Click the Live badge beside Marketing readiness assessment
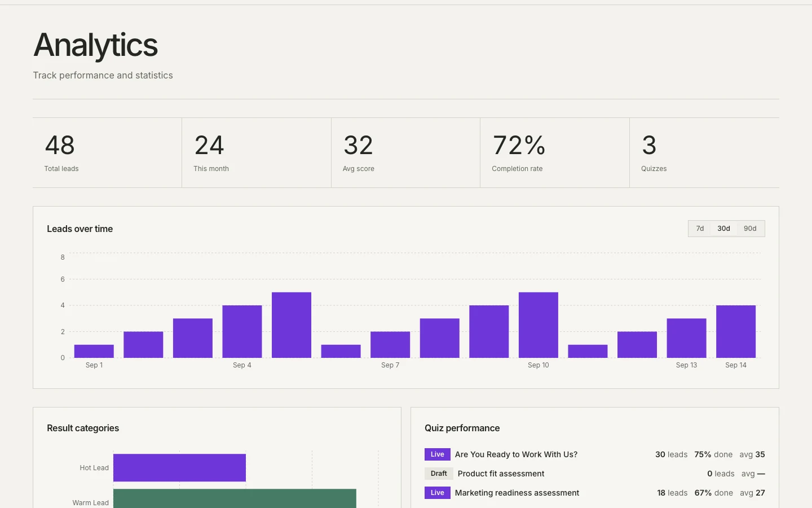This screenshot has width=812, height=508. coord(438,493)
